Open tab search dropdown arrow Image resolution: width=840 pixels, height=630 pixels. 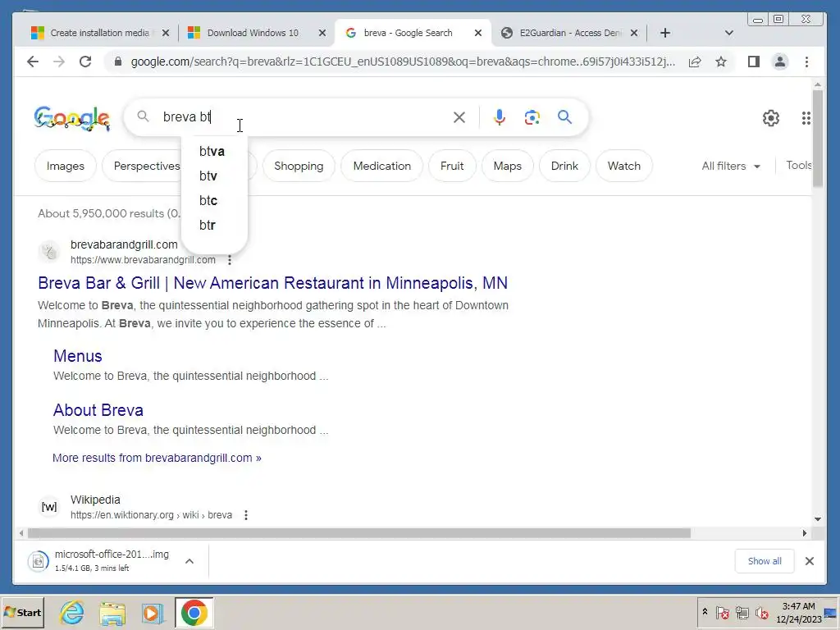[x=728, y=33]
